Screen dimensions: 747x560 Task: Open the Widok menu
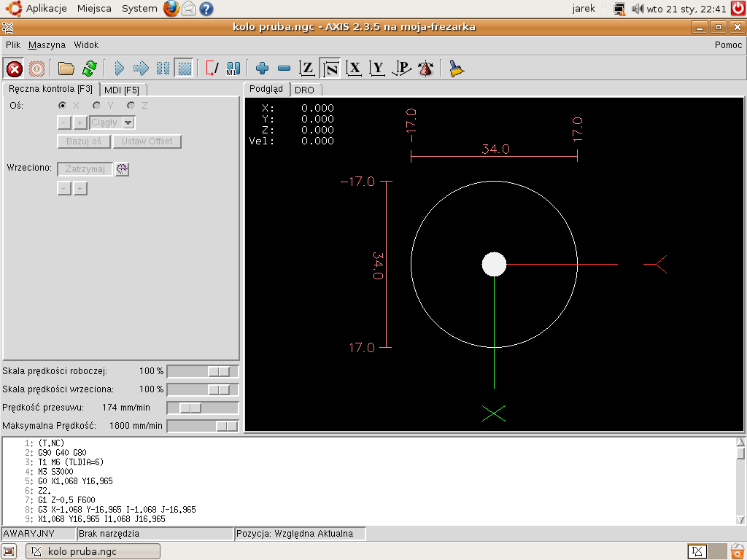tap(86, 44)
